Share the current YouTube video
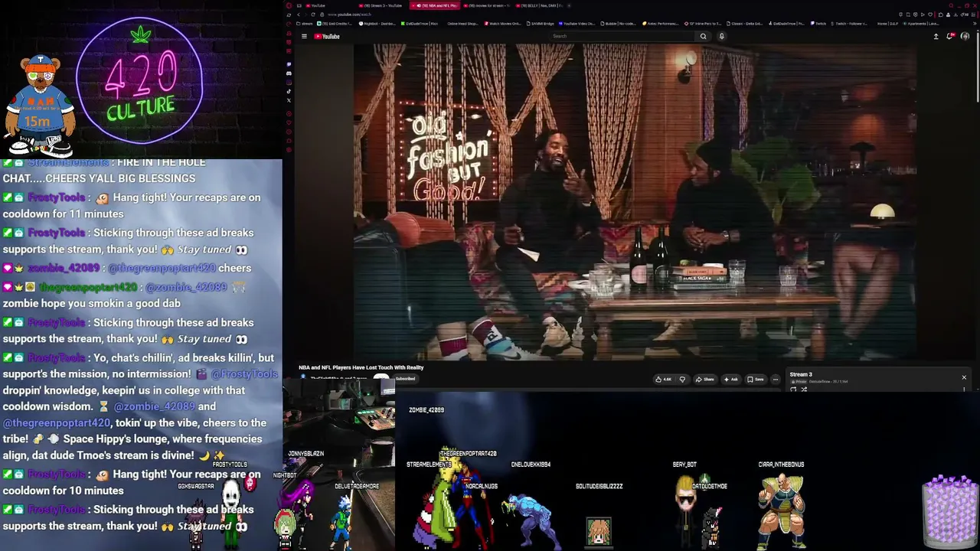The height and width of the screenshot is (551, 980). click(705, 379)
